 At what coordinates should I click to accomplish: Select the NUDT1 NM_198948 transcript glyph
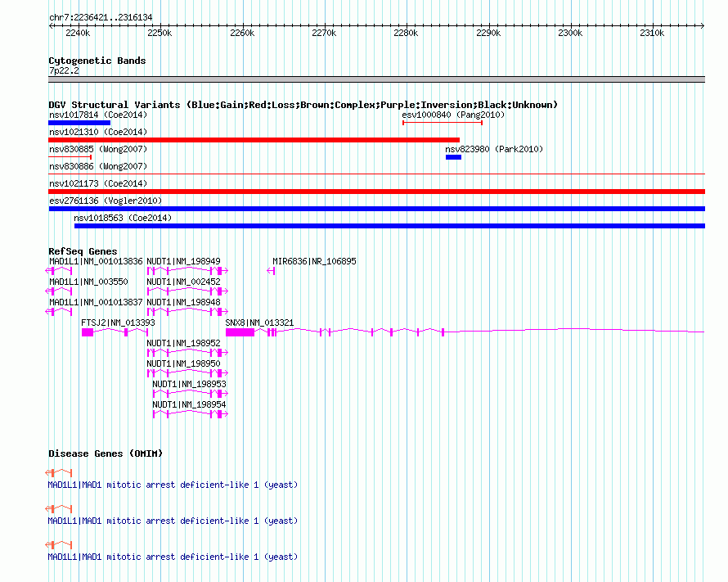(x=187, y=312)
